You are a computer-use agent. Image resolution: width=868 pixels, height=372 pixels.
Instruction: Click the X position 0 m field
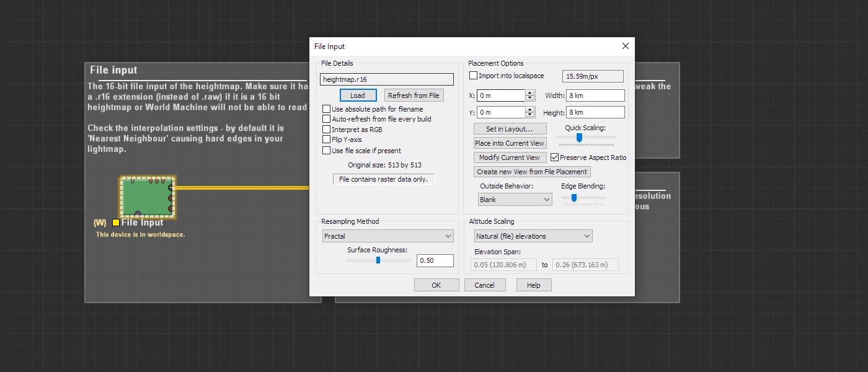click(x=502, y=95)
